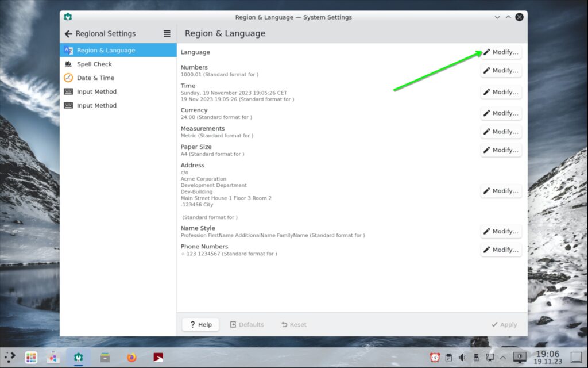Open Discover software center in taskbar

(x=53, y=357)
